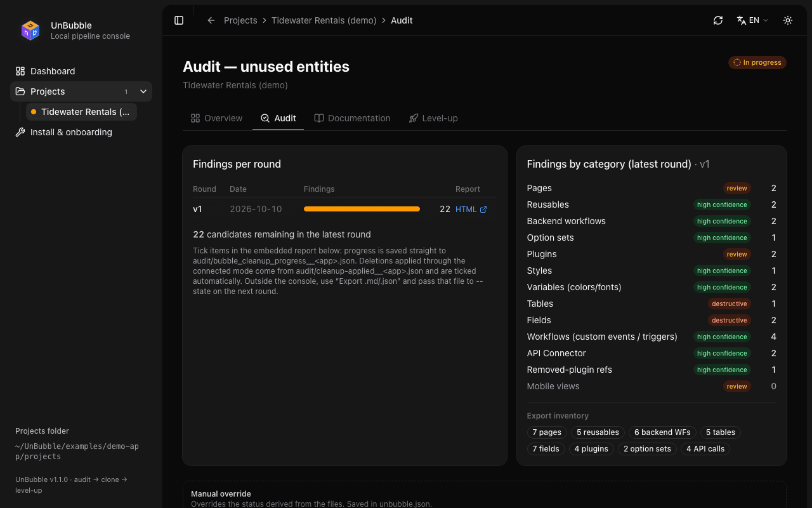812x508 pixels.
Task: Select the Workflows (custom events / triggers) row
Action: (652, 337)
